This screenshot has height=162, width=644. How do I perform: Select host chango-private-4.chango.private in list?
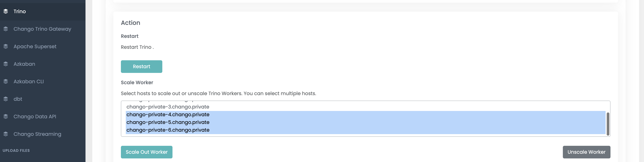click(x=365, y=115)
